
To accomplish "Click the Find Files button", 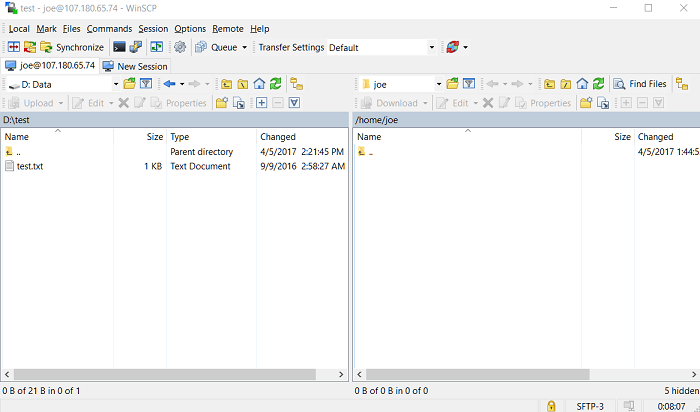I will coord(640,84).
